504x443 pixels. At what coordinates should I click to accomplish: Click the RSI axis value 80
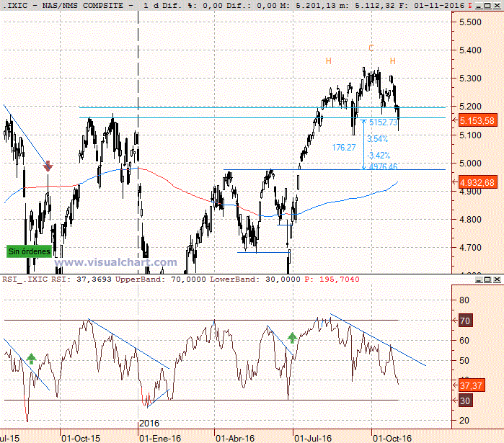(464, 300)
